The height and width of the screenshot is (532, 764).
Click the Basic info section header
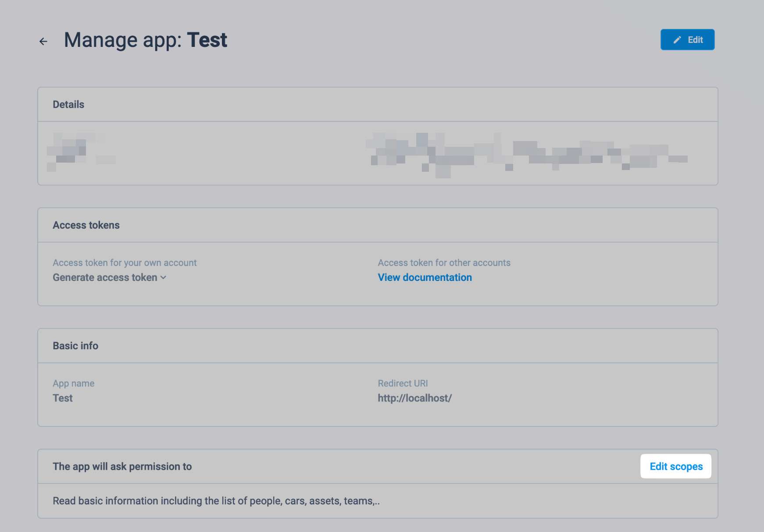coord(75,346)
